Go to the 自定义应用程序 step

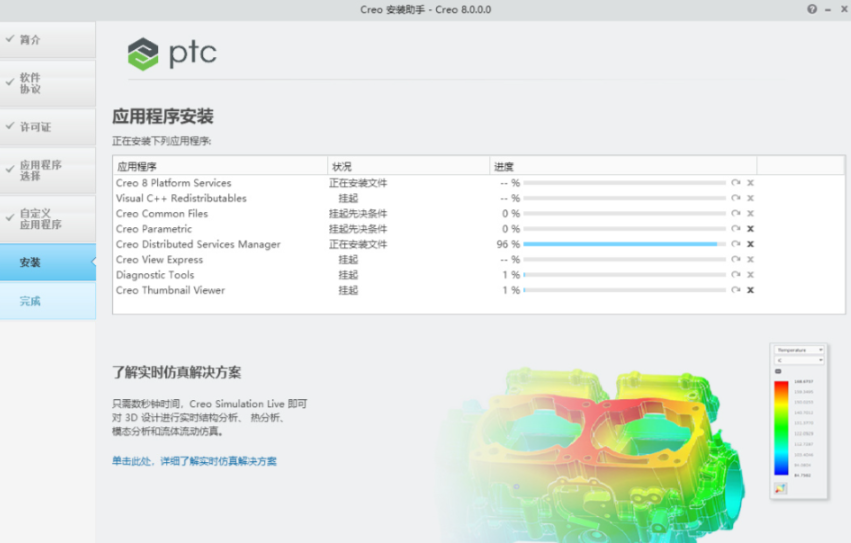pos(48,218)
